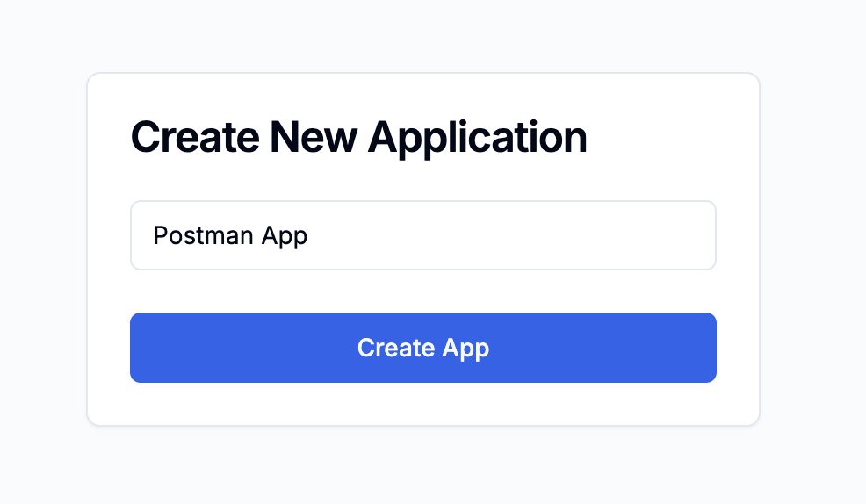Focus the application name input field
Viewport: 866px width, 504px height.
point(422,235)
